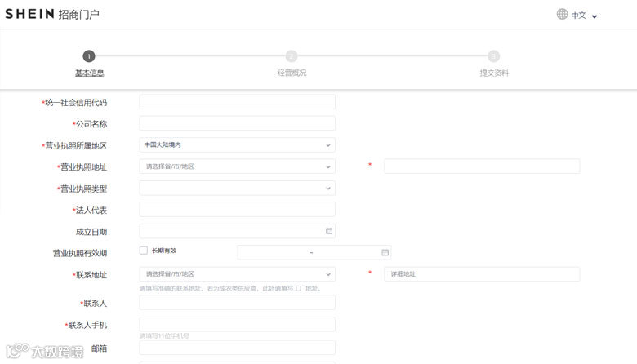The width and height of the screenshot is (637, 364).
Task: Select step 1 基本信息 circle
Action: [88, 56]
